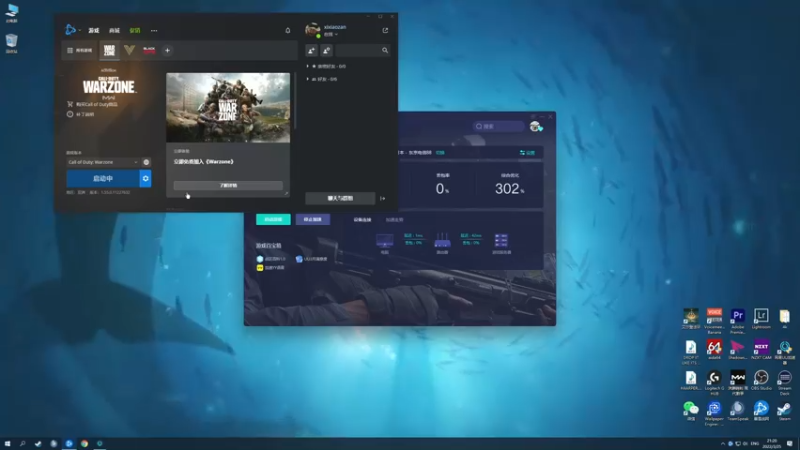Select the Black Ops game tab icon

click(x=149, y=50)
